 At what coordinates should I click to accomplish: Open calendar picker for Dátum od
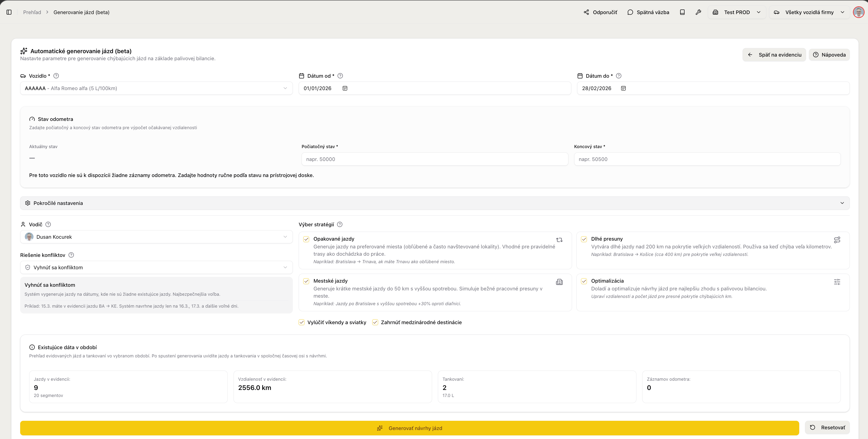pyautogui.click(x=345, y=88)
